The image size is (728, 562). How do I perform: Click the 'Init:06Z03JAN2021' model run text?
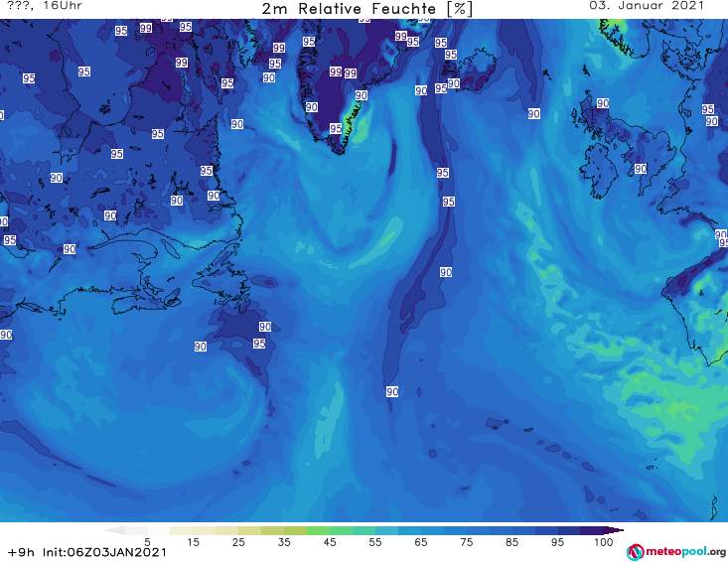(x=104, y=552)
